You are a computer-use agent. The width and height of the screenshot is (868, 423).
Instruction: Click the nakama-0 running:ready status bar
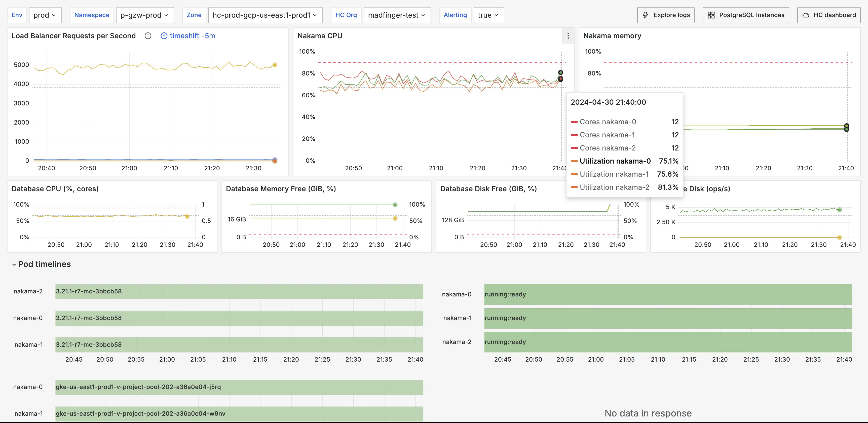668,295
